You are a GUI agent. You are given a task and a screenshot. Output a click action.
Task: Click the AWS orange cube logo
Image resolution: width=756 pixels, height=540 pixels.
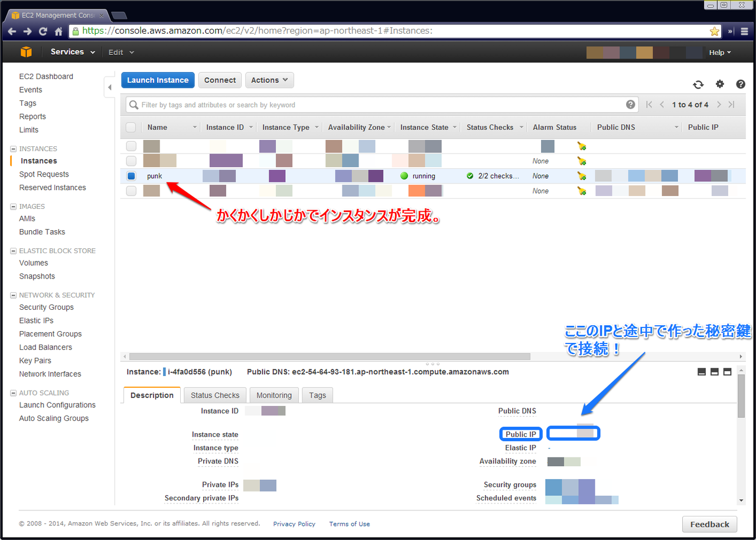[26, 52]
